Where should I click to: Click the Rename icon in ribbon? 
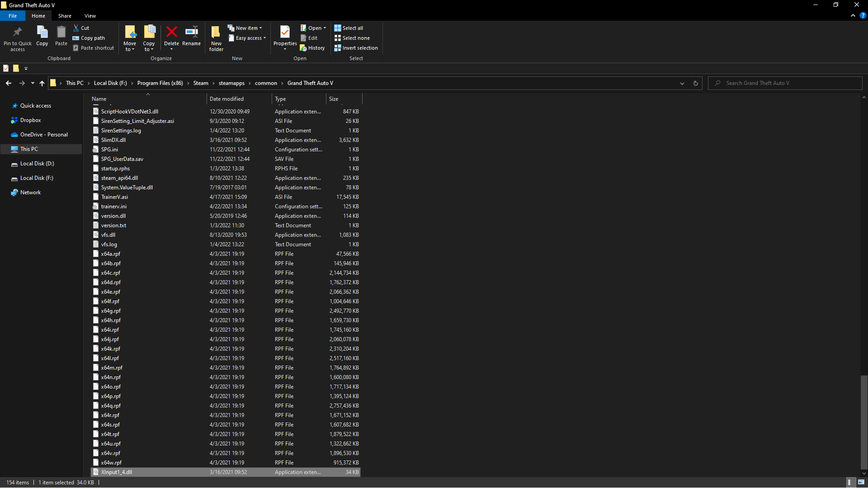[191, 32]
